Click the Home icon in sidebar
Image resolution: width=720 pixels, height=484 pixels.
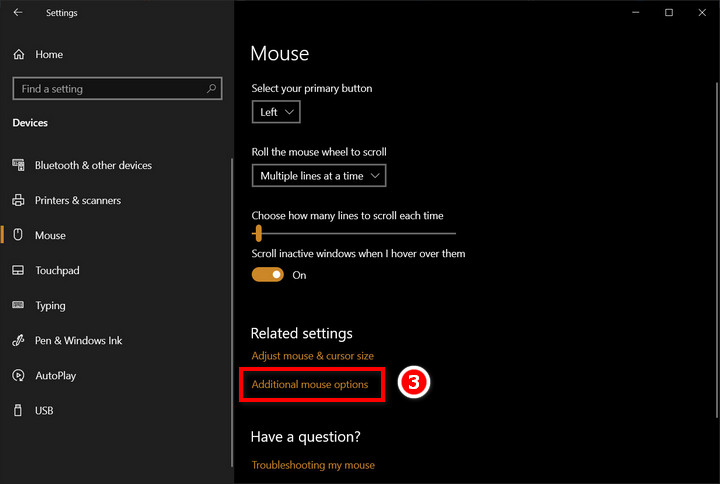(18, 54)
